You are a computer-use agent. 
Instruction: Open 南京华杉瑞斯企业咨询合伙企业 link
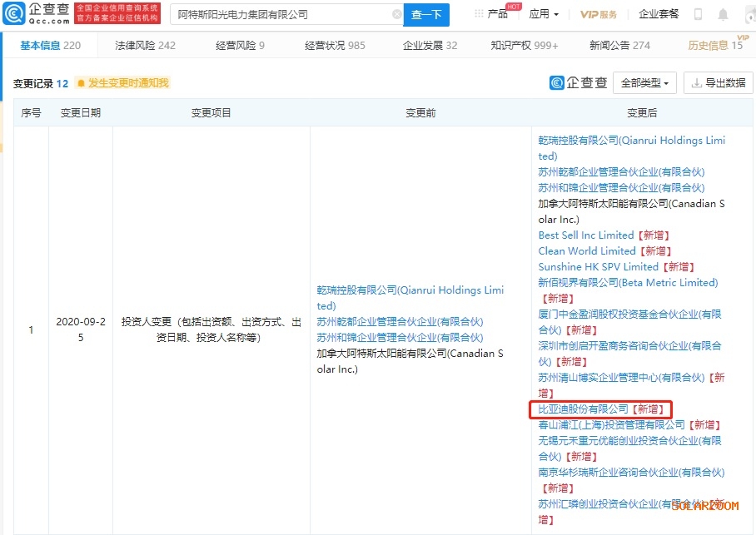(x=631, y=473)
